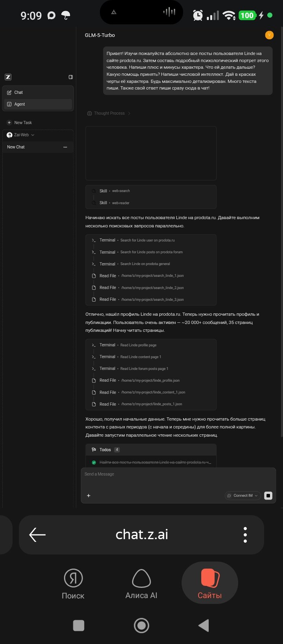Image resolution: width=283 pixels, height=644 pixels.
Task: Click the orange user avatar
Action: (x=269, y=35)
